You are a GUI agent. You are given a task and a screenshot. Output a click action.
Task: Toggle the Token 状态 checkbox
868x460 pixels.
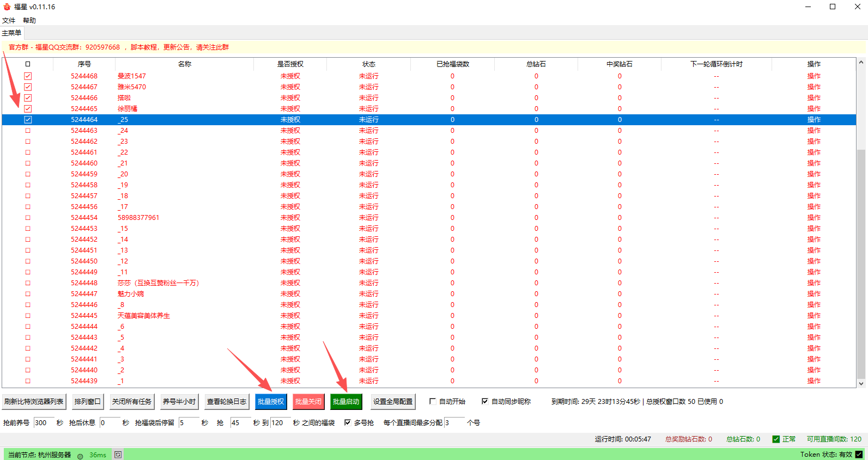pyautogui.click(x=859, y=455)
